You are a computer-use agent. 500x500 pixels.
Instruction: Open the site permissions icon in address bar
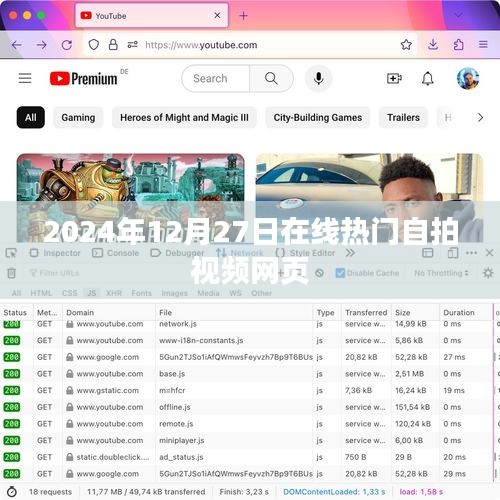tap(133, 45)
